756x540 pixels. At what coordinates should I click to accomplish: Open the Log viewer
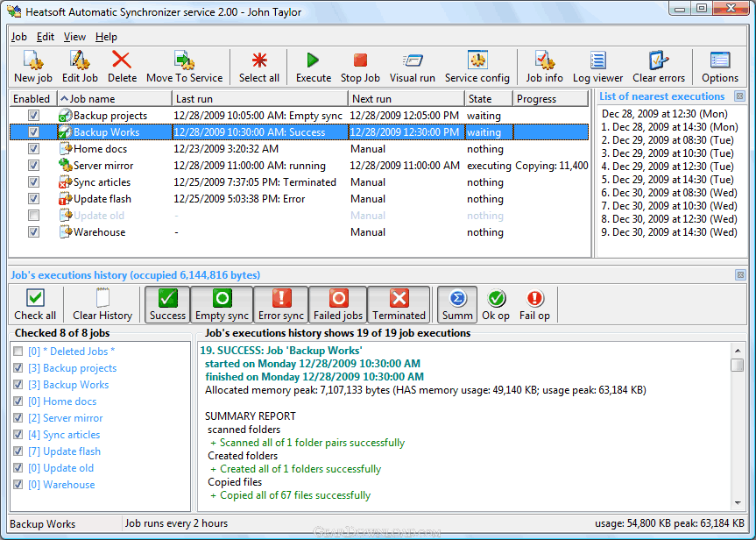coord(597,67)
